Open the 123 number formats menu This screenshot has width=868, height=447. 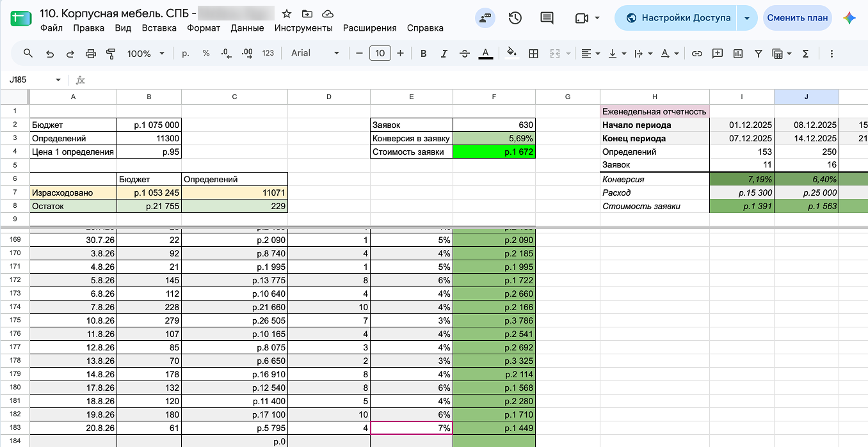click(x=268, y=54)
